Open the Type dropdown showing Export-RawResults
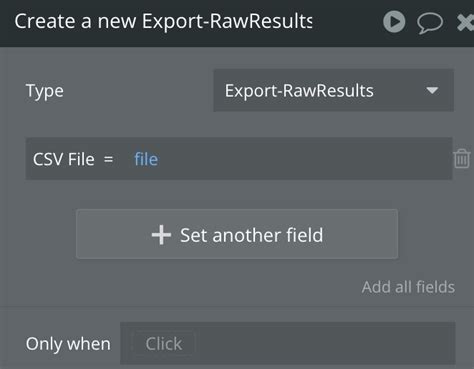 tap(333, 90)
